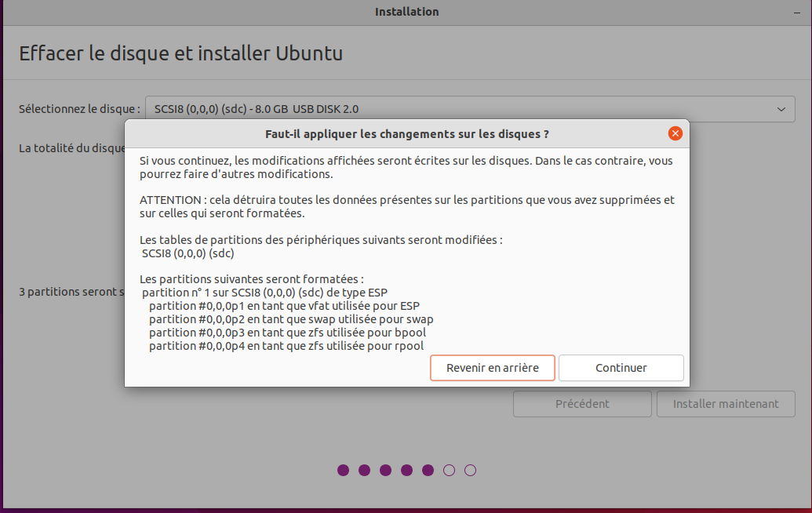Viewport: 812px width, 513px height.
Task: Close the disk changes confirmation dialog
Action: pos(675,133)
